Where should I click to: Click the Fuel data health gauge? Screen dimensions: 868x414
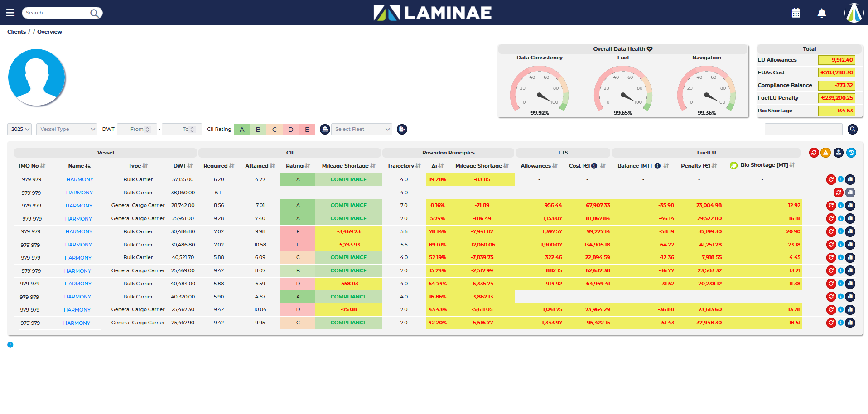coord(623,90)
